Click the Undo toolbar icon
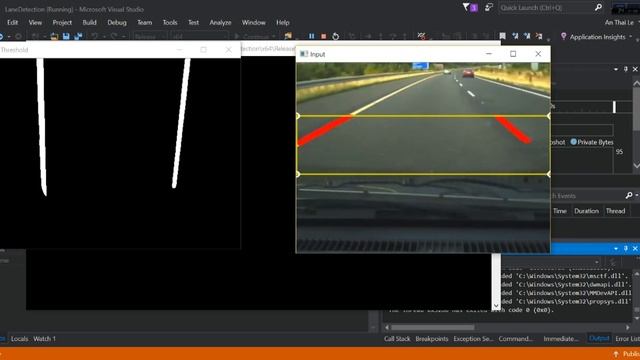The height and width of the screenshot is (360, 640). click(95, 37)
